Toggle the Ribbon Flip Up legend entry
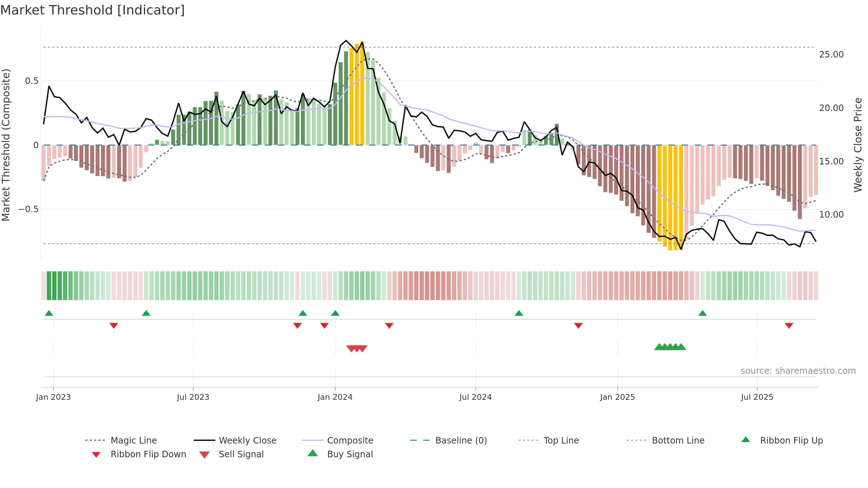 (782, 440)
